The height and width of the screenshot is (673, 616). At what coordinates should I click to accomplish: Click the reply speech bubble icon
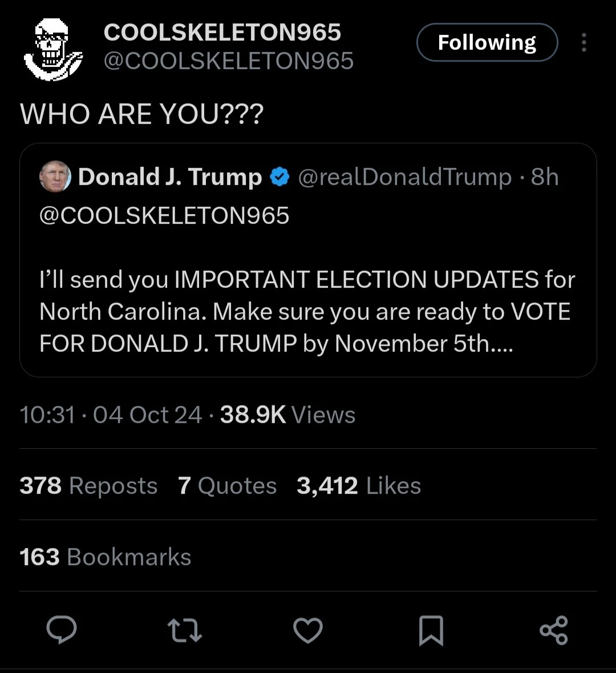[x=62, y=630]
